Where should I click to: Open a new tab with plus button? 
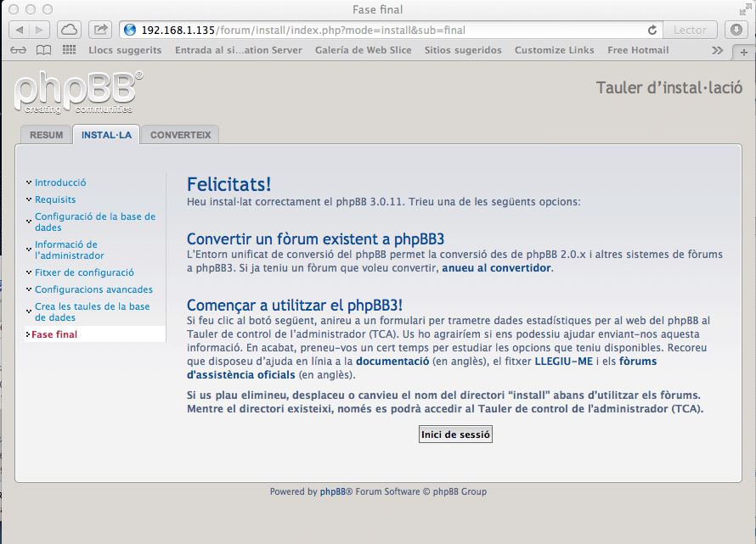[743, 52]
